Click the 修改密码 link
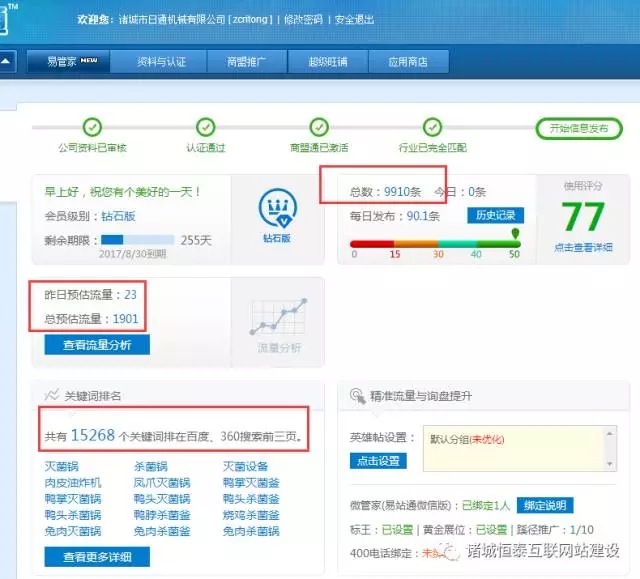The image size is (640, 579). pyautogui.click(x=304, y=20)
